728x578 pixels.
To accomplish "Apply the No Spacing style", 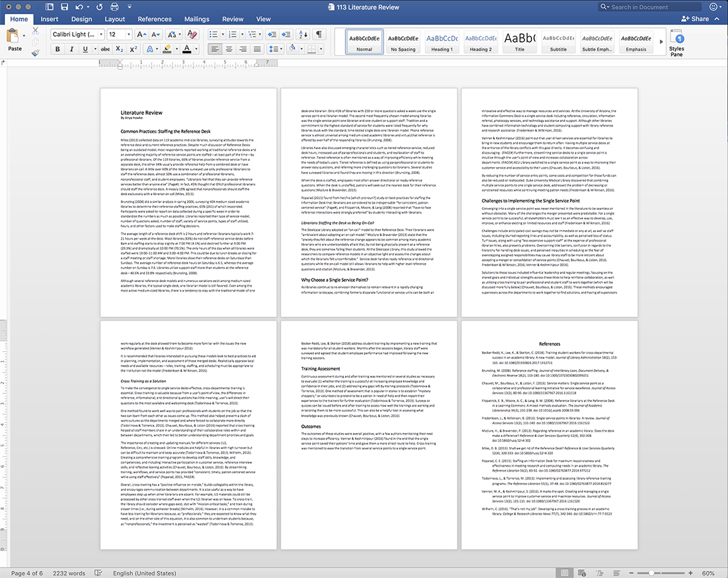I will 403,42.
